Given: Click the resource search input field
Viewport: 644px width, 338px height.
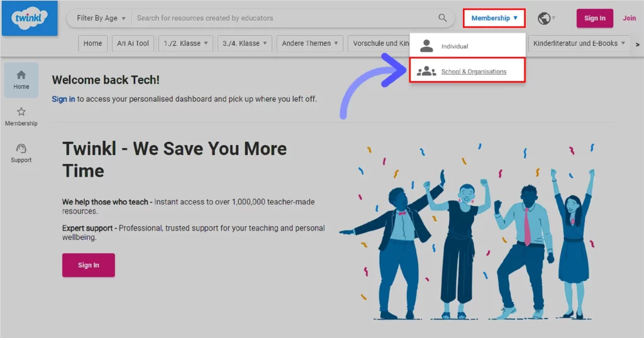Looking at the screenshot, I should 286,18.
